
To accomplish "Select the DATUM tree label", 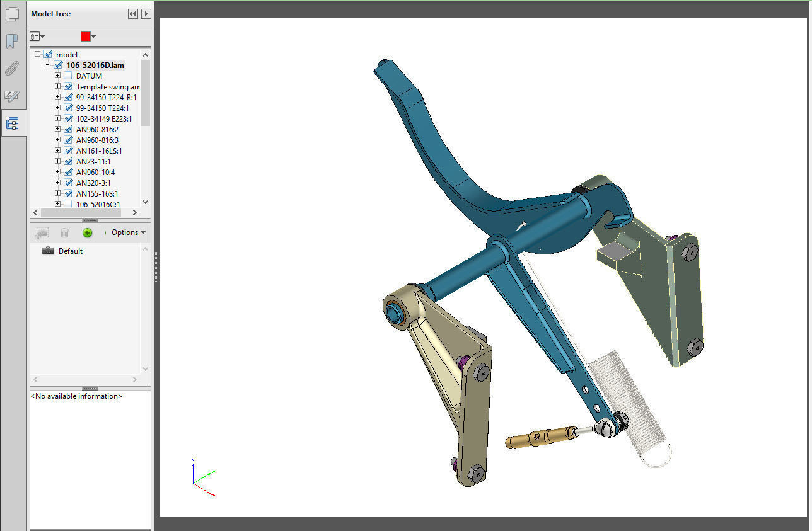I will tap(89, 76).
